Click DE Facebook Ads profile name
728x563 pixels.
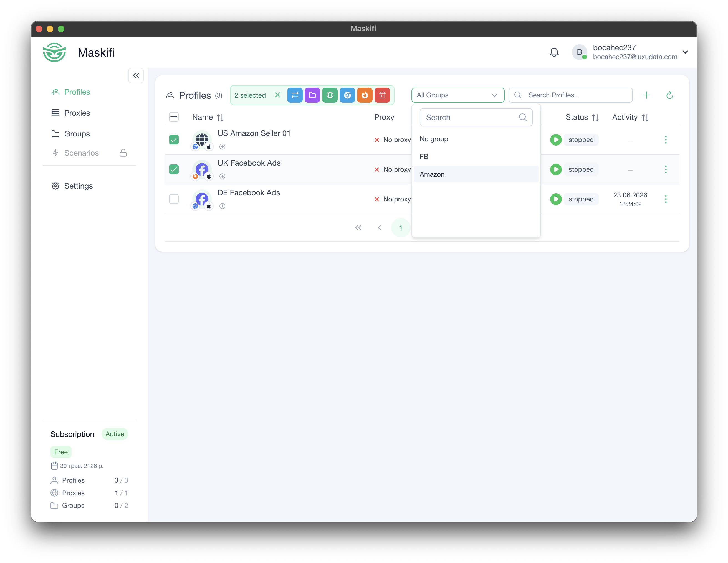tap(249, 192)
